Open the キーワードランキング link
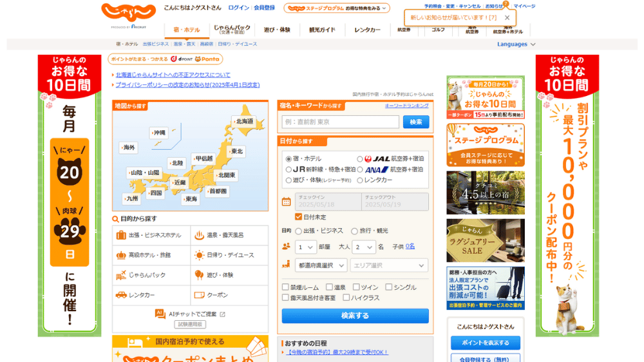 406,106
